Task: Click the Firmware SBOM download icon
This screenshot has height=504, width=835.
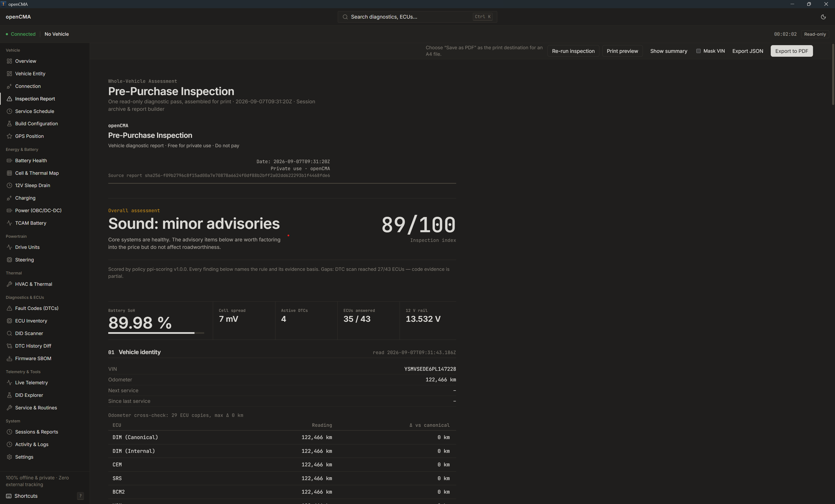Action: click(x=9, y=358)
